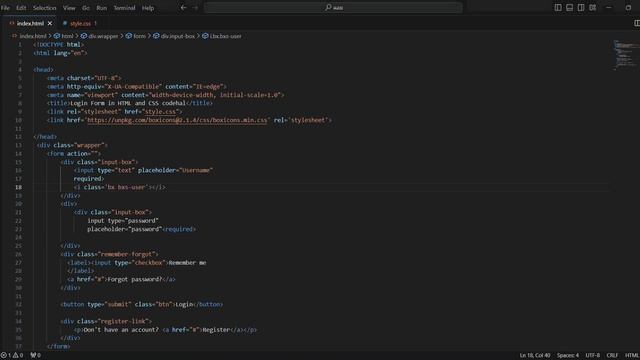The width and height of the screenshot is (640, 360).
Task: Click the register-link div line
Action: (x=106, y=322)
